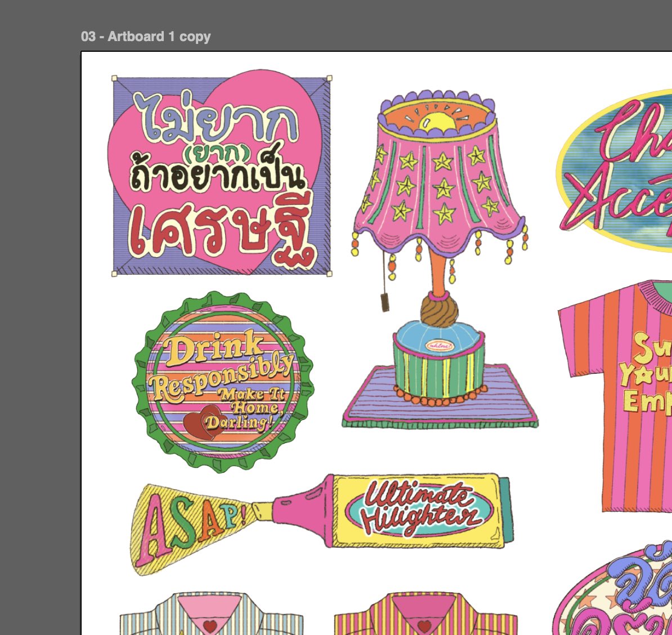Select the 'Drink Responsibly' bottle cap sticker
This screenshot has height=635, width=672.
223,381
